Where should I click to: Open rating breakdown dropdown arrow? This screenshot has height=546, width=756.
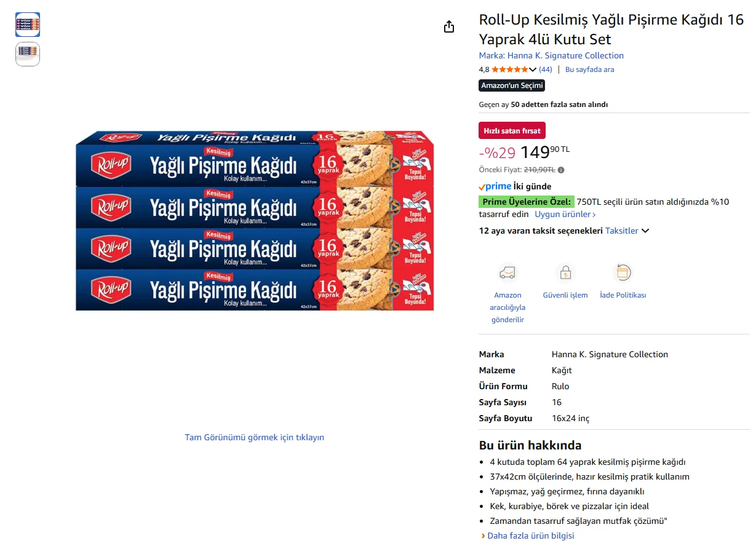[x=533, y=69]
